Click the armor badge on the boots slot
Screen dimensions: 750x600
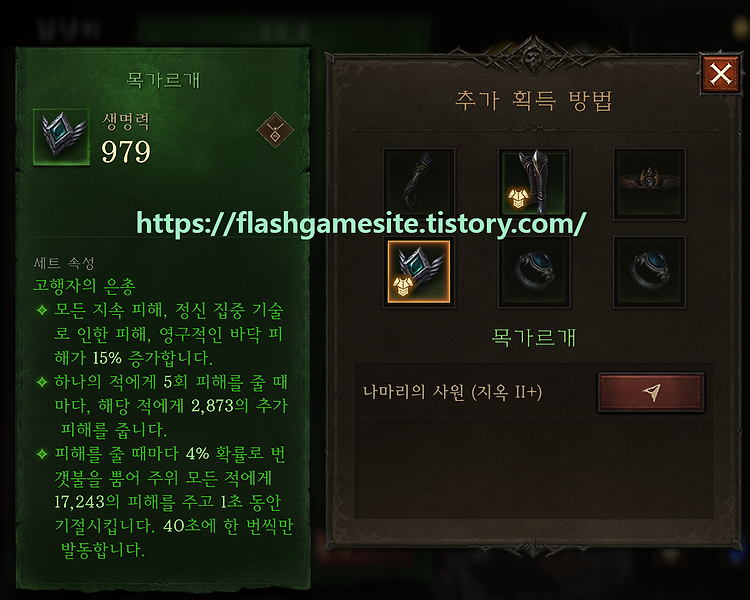click(518, 198)
